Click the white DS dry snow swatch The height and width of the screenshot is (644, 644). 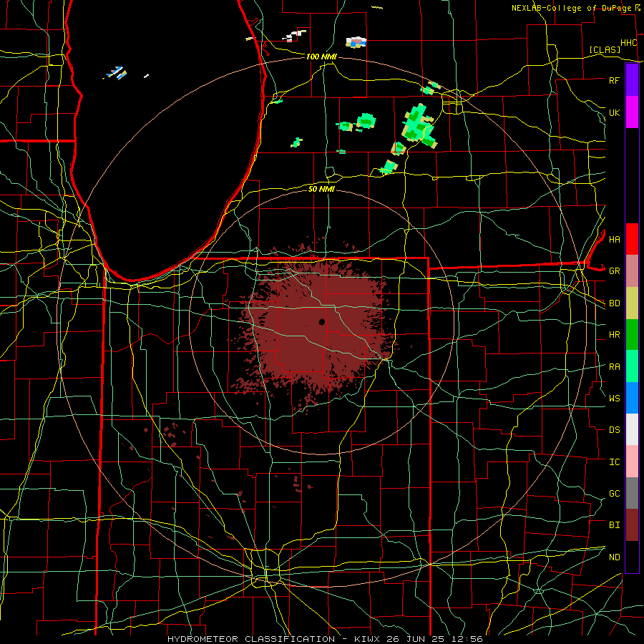click(x=632, y=429)
